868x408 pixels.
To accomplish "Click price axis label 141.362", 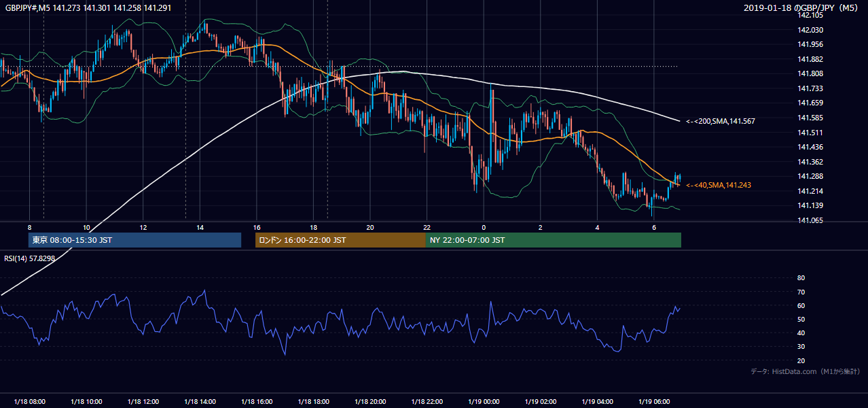I will pos(810,162).
